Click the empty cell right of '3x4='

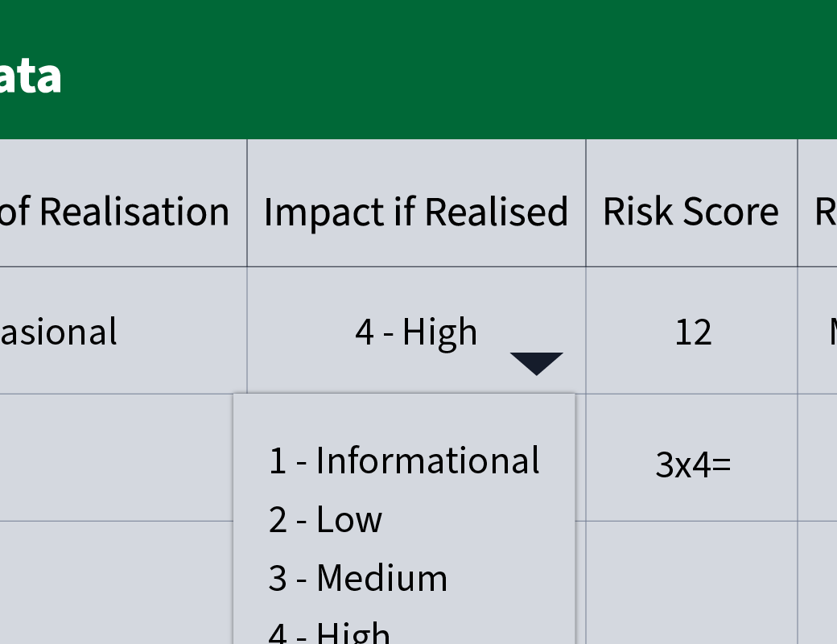point(818,457)
